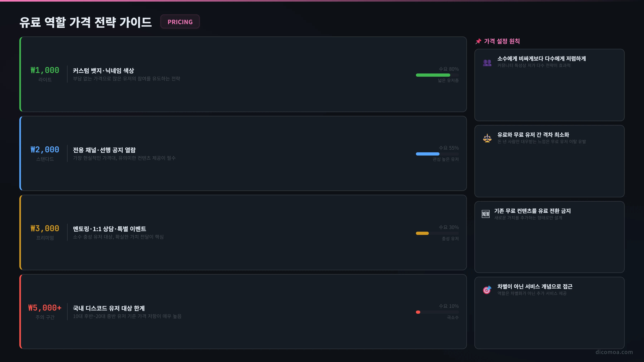Click the 커스텀 뱃지·닉네임 색상 heading

[x=104, y=71]
